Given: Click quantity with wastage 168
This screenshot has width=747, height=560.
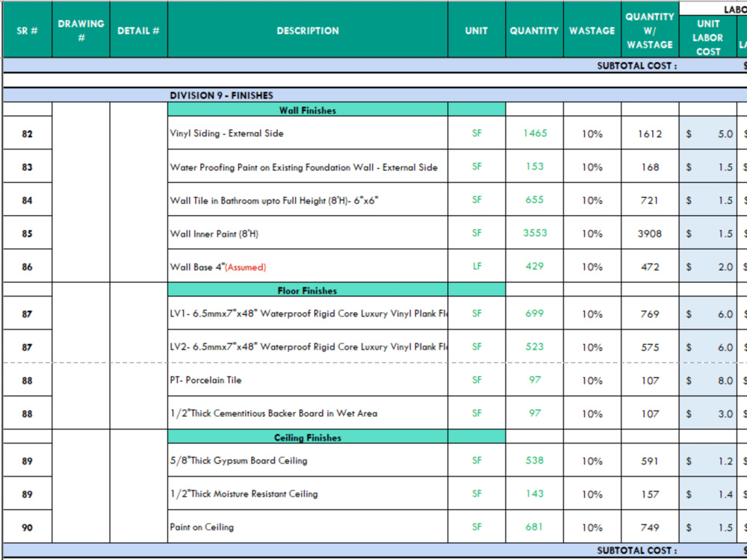Looking at the screenshot, I should [650, 167].
